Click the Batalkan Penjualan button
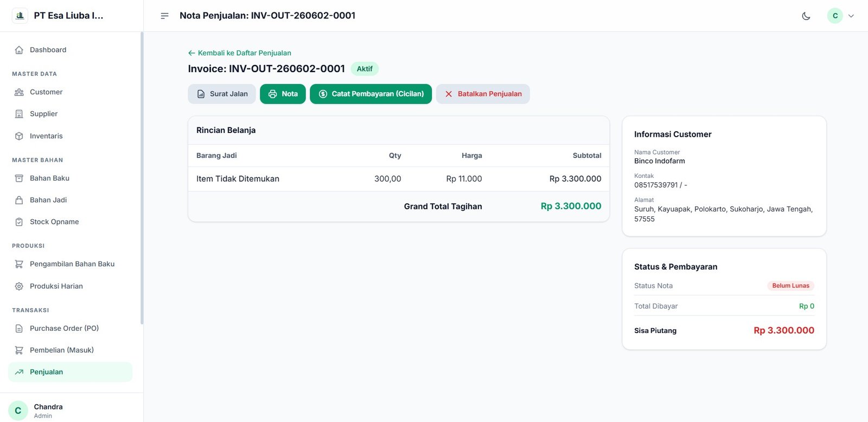This screenshot has height=422, width=868. tap(483, 94)
